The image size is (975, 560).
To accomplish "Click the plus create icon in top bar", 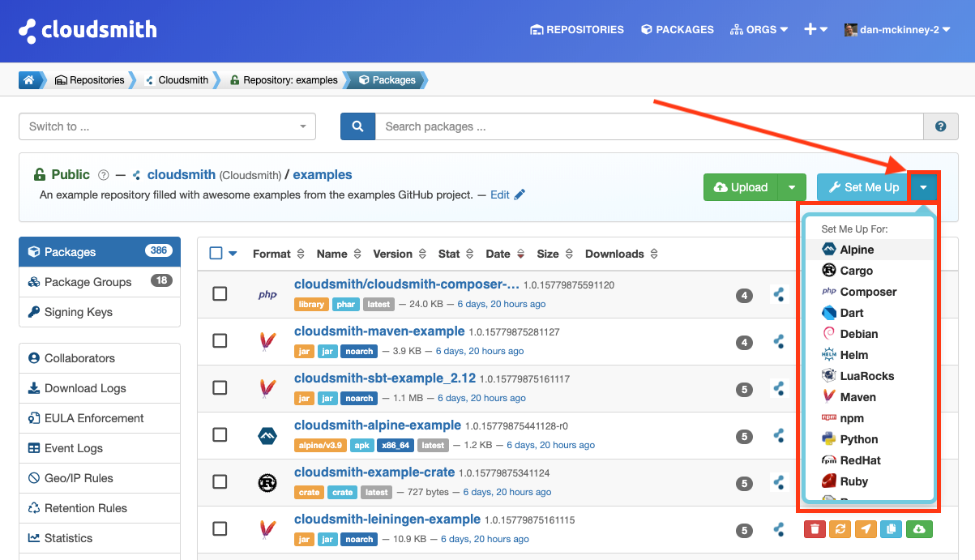I will tap(810, 29).
